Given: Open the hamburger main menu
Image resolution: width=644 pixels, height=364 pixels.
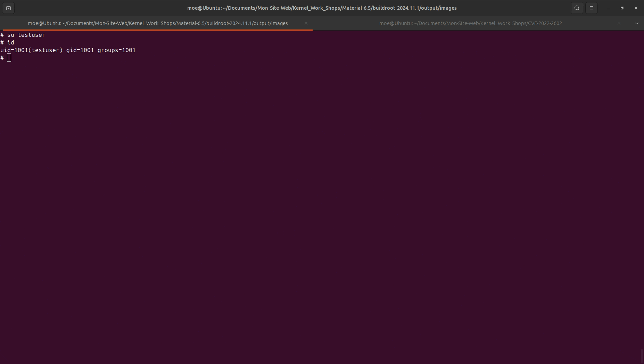Looking at the screenshot, I should [x=592, y=8].
